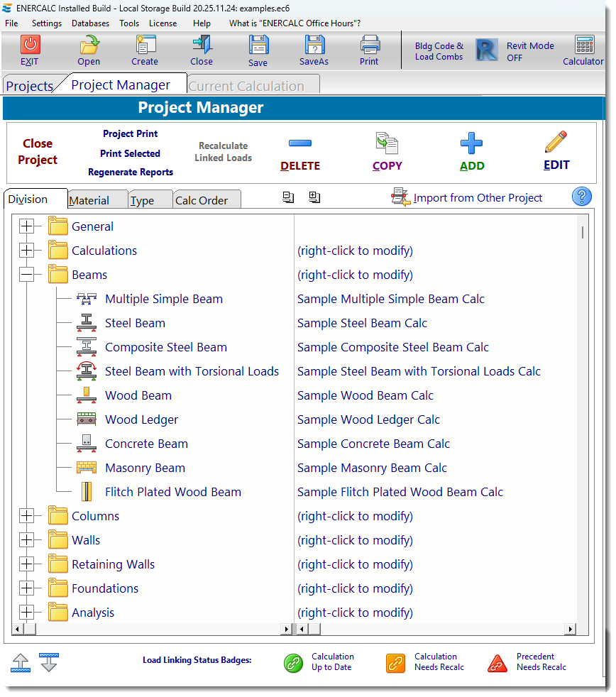This screenshot has height=697, width=616.
Task: Click the move up arrow icon
Action: 21,663
